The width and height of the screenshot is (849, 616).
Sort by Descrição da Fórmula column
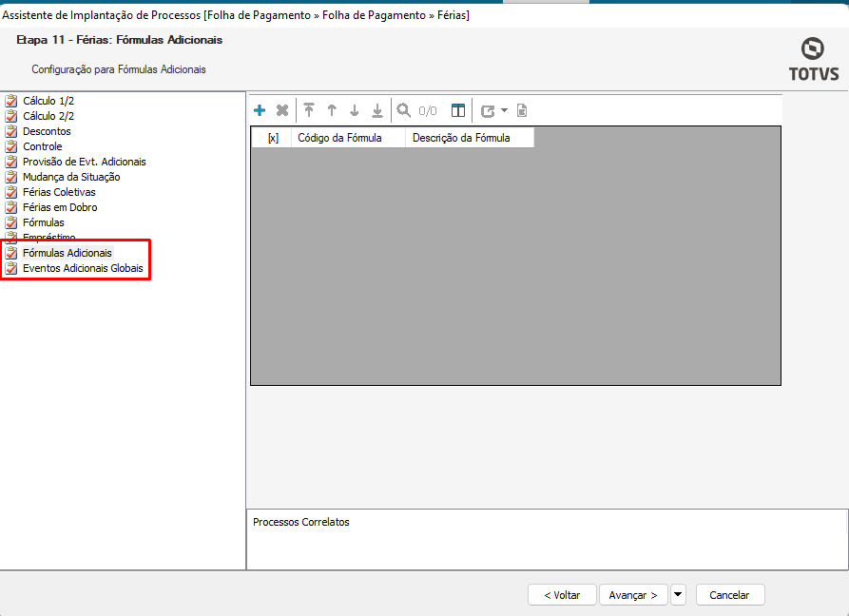pyautogui.click(x=470, y=138)
